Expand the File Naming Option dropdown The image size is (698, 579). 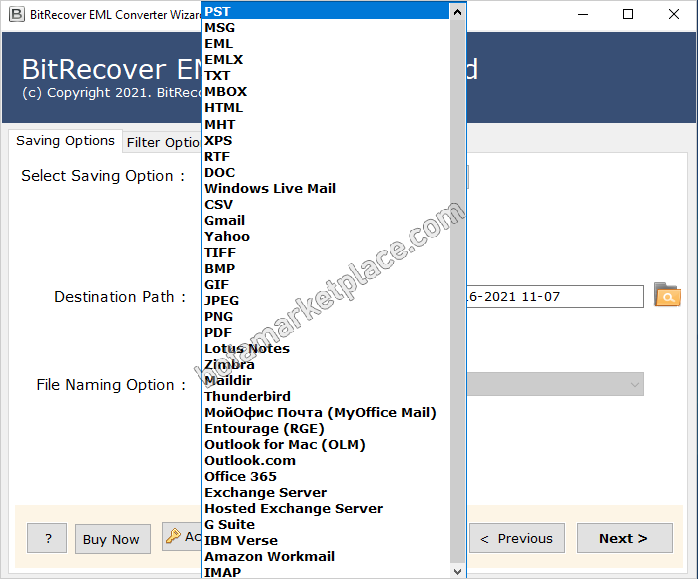pos(634,384)
